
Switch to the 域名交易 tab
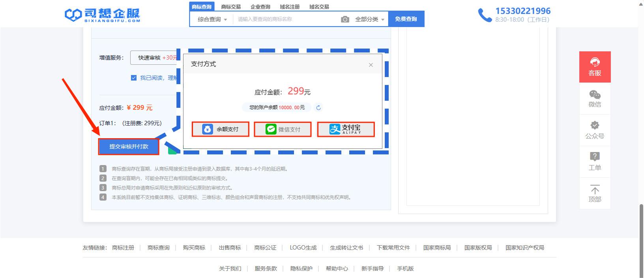(319, 7)
